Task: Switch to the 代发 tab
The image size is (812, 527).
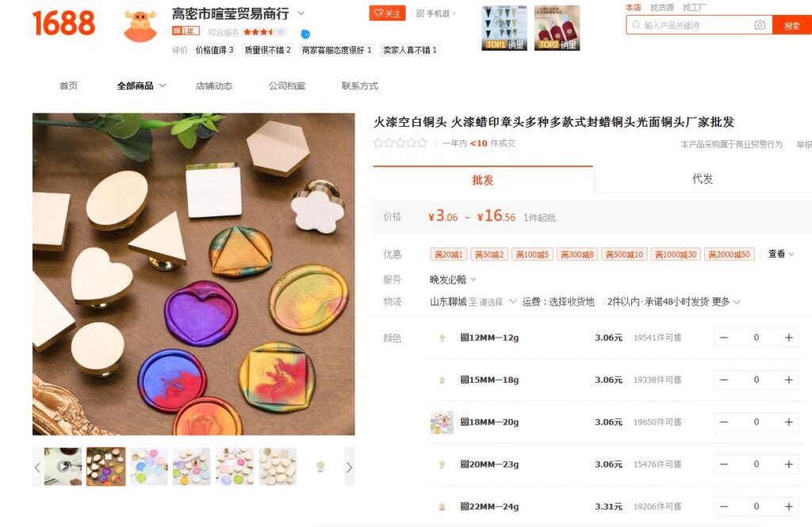Action: [x=703, y=179]
